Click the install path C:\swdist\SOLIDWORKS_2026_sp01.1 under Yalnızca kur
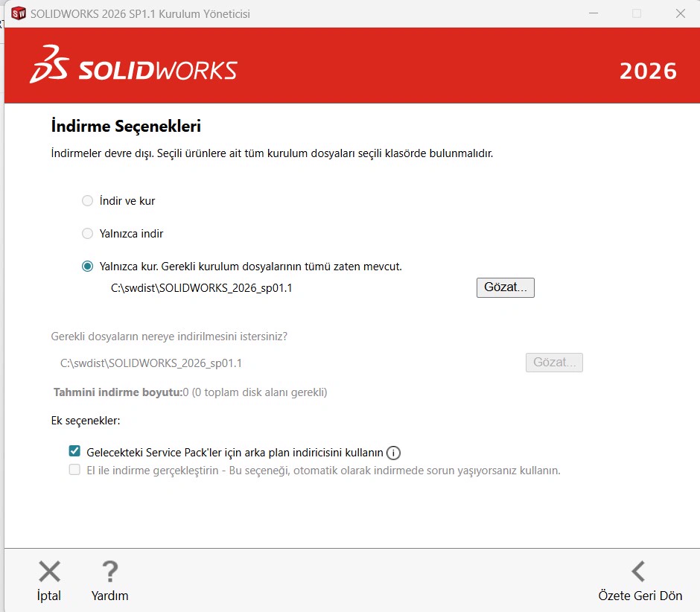This screenshot has height=612, width=700. click(x=201, y=288)
